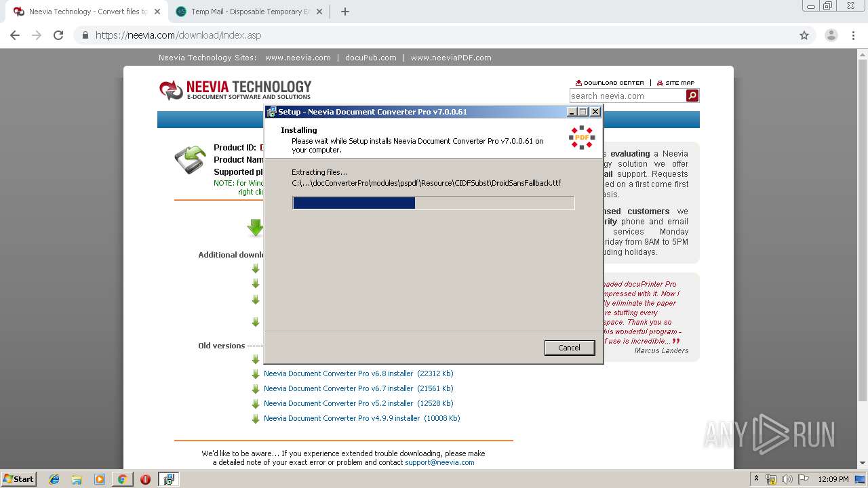The height and width of the screenshot is (488, 868).
Task: Click Chrome forward arrow
Action: point(37,35)
